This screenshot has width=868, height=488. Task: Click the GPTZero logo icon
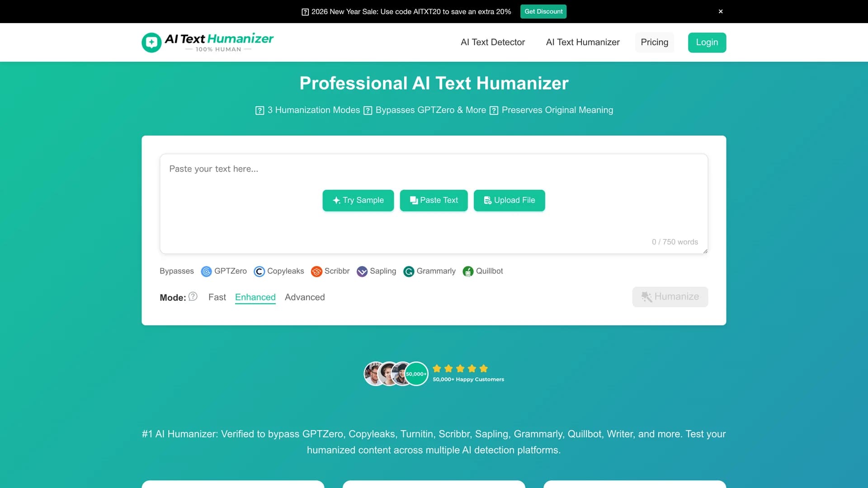206,271
